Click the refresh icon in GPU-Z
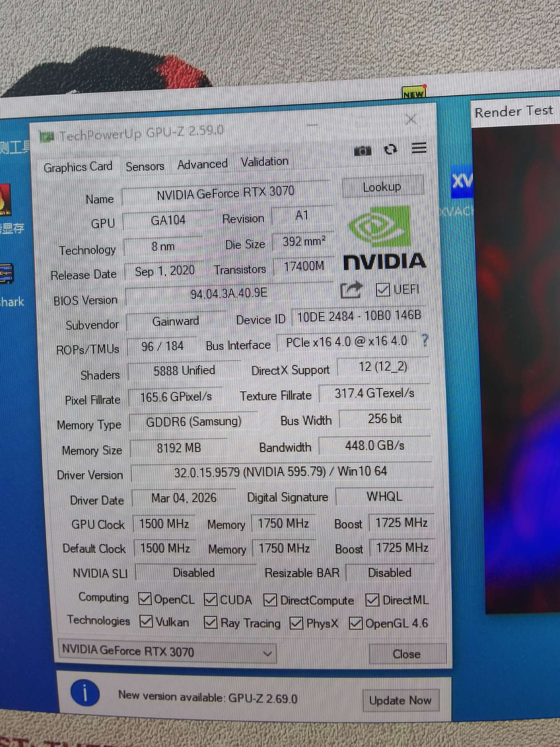Image resolution: width=560 pixels, height=747 pixels. point(390,149)
